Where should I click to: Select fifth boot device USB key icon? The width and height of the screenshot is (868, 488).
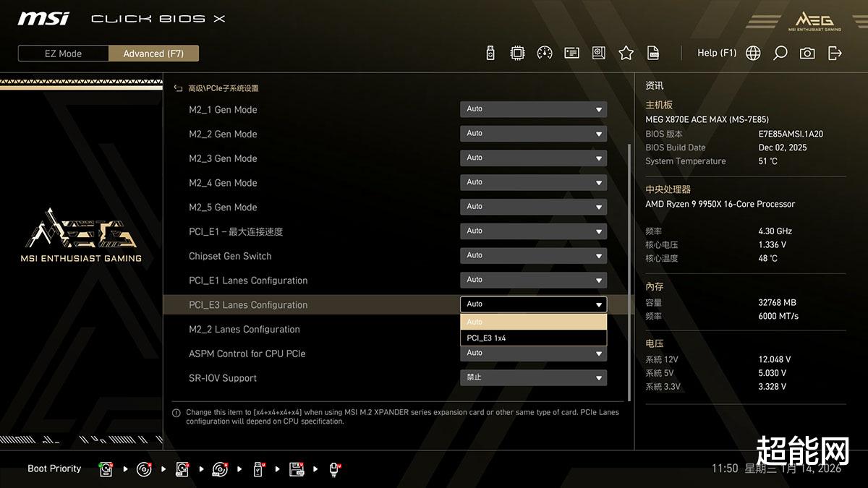click(x=259, y=469)
